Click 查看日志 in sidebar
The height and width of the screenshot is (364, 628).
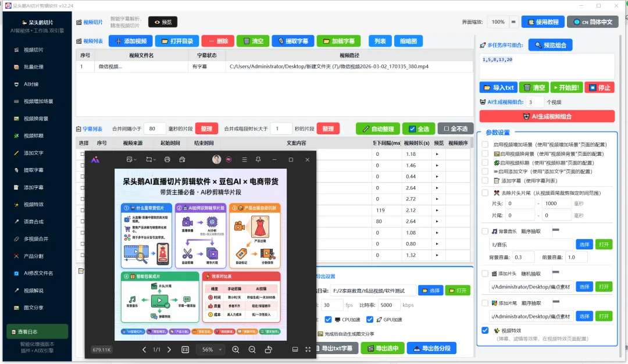pyautogui.click(x=37, y=331)
